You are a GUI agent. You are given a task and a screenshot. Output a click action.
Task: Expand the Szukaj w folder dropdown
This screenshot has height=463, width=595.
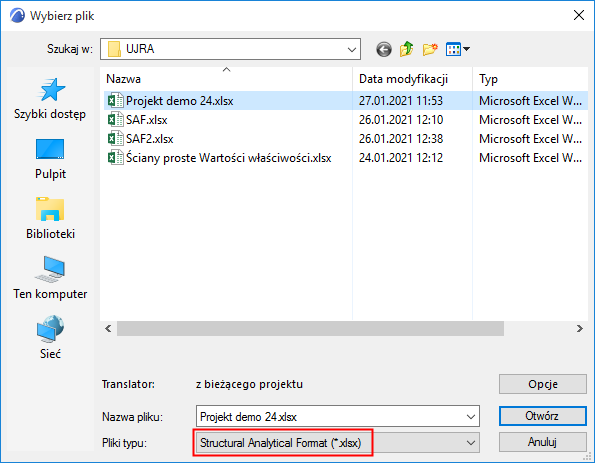point(352,49)
